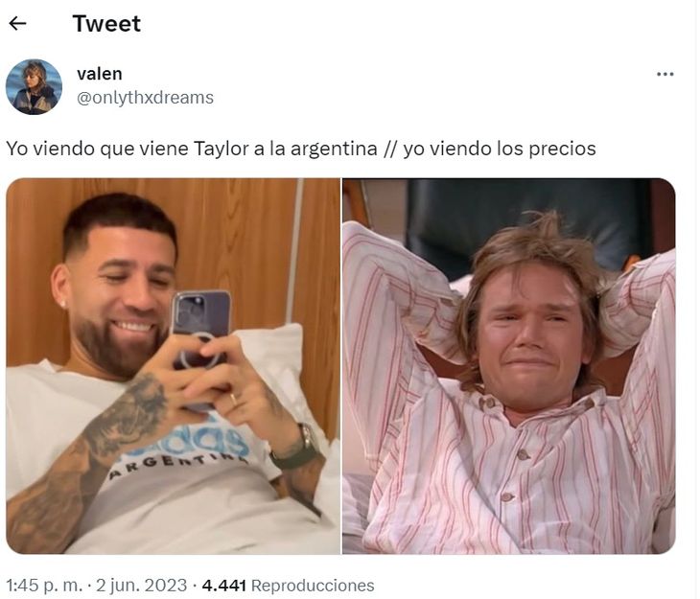Click the word argentina in tweet text
The width and height of the screenshot is (700, 599).
coord(334,149)
